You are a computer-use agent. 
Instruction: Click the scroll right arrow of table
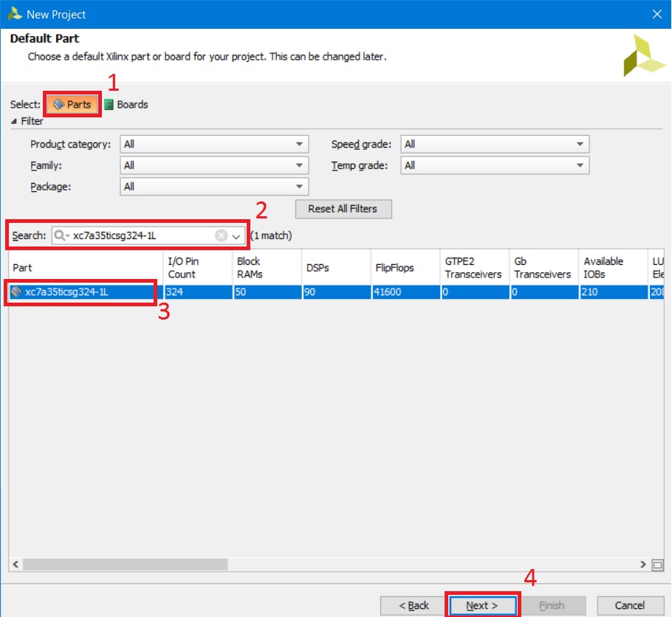tap(643, 565)
